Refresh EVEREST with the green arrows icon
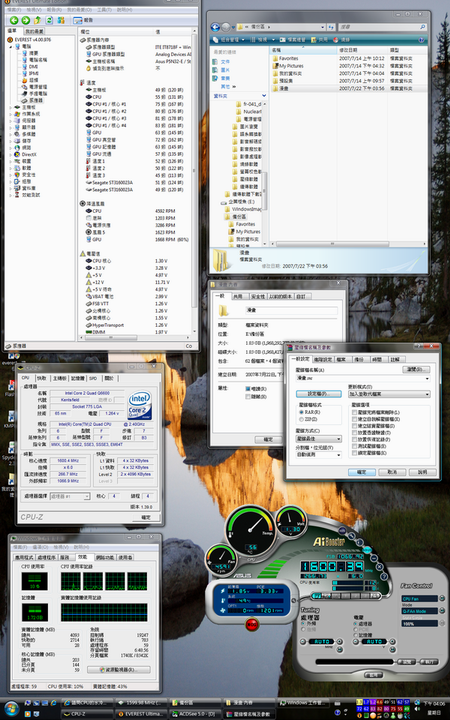 coord(49,20)
